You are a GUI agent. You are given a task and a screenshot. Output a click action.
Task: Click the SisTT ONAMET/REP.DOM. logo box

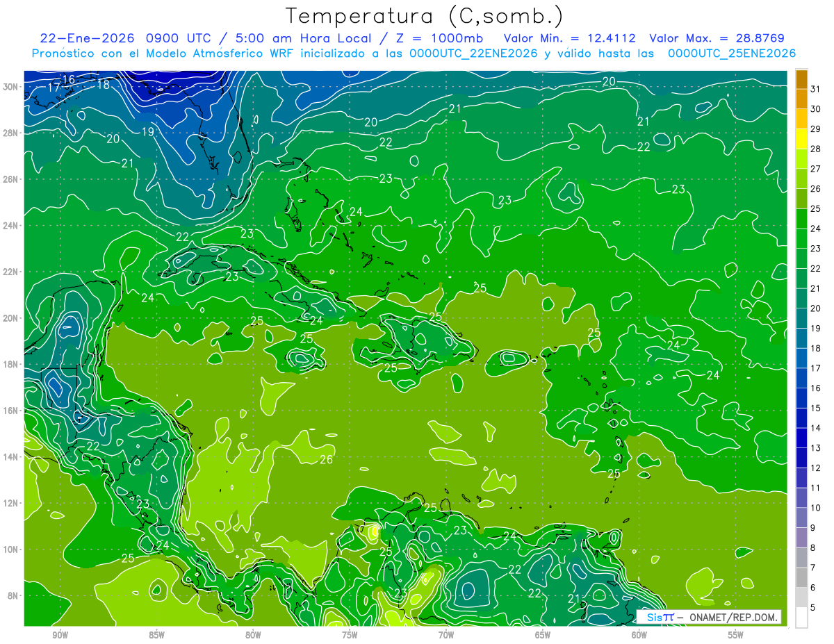tap(708, 617)
